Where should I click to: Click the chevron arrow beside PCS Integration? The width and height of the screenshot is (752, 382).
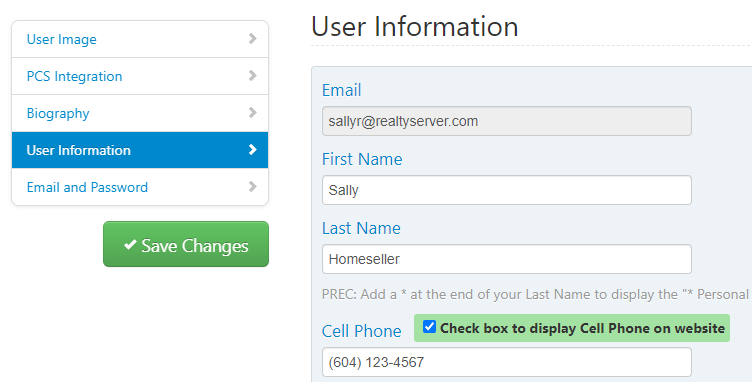coord(253,76)
